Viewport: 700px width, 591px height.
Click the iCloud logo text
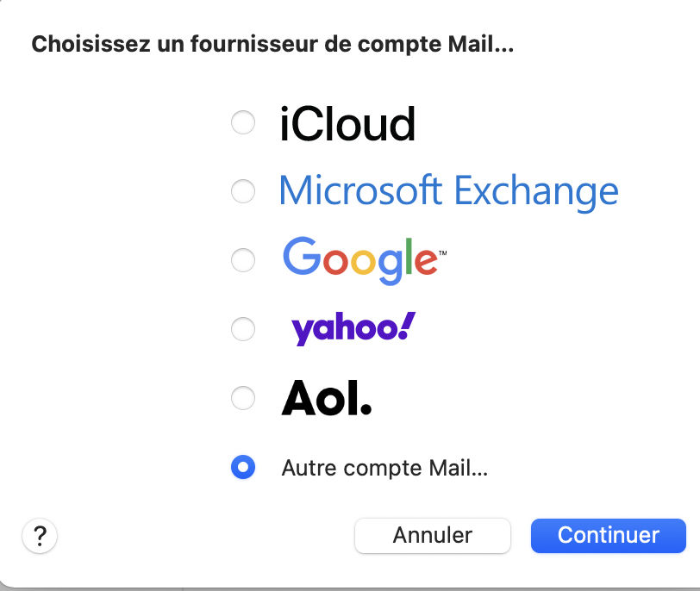[347, 124]
